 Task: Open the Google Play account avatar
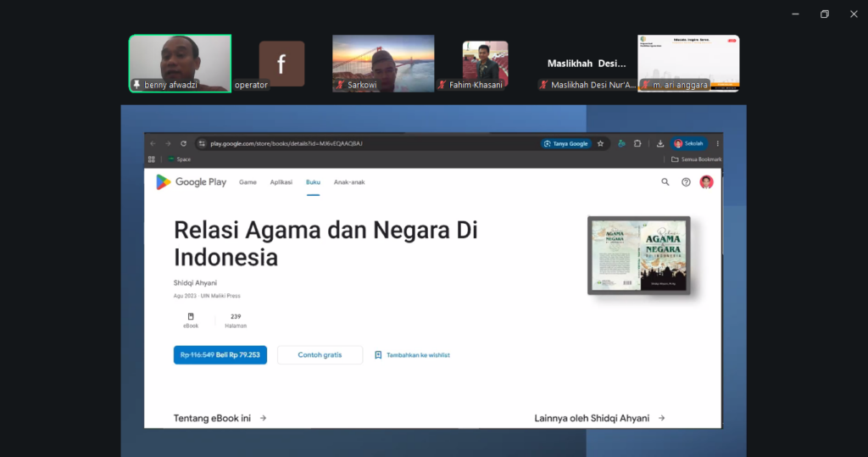(x=706, y=181)
